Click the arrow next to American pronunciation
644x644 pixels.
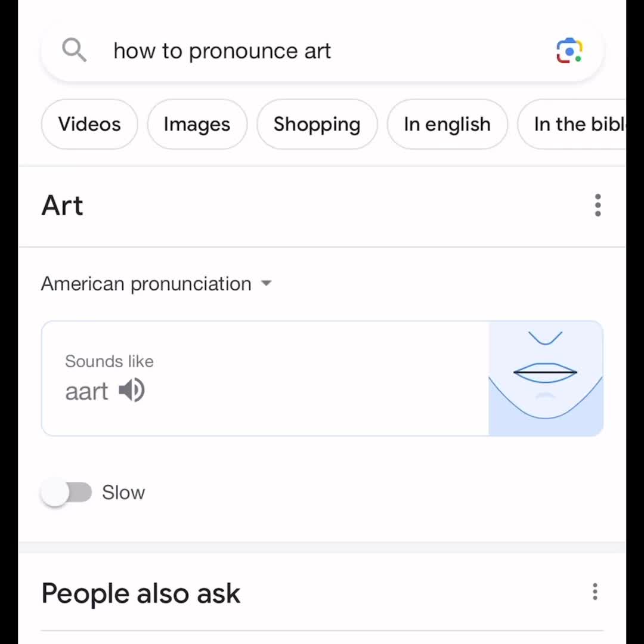[266, 283]
